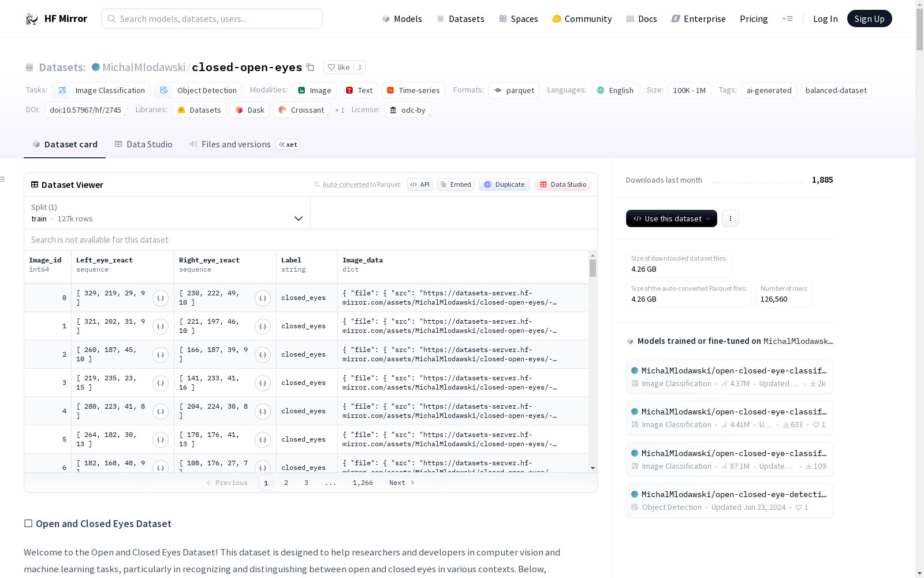Go to page 3 of the table
Image resolution: width=924 pixels, height=578 pixels.
[306, 483]
